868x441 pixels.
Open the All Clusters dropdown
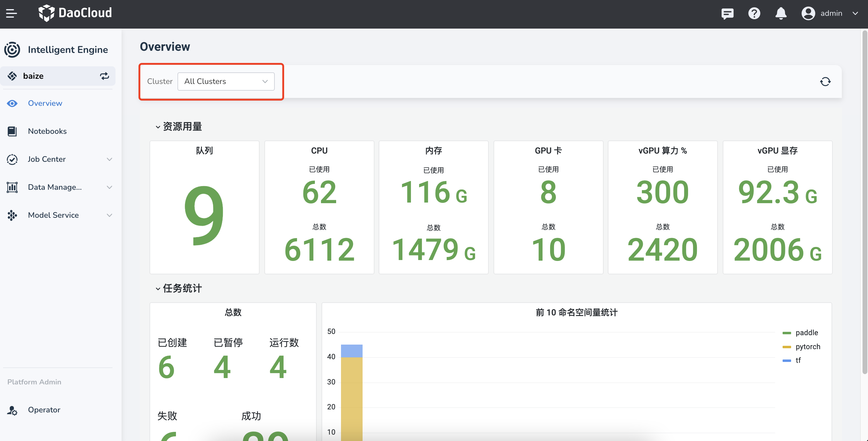point(226,82)
